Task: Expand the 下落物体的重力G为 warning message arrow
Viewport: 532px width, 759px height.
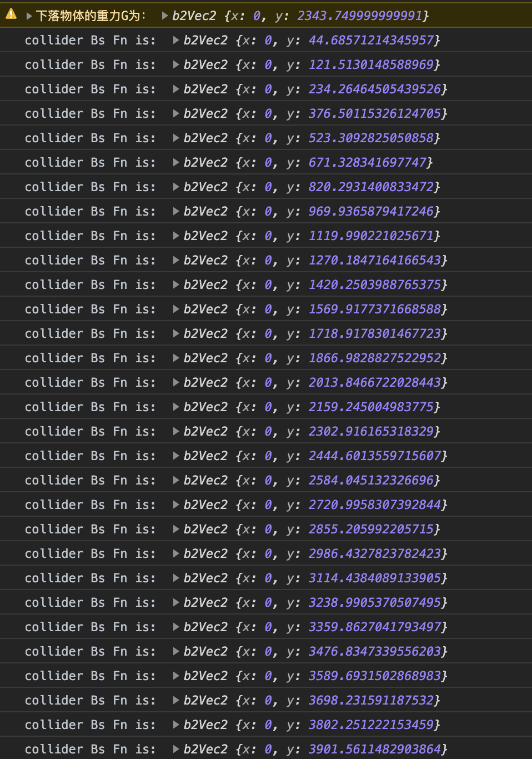Action: (29, 16)
